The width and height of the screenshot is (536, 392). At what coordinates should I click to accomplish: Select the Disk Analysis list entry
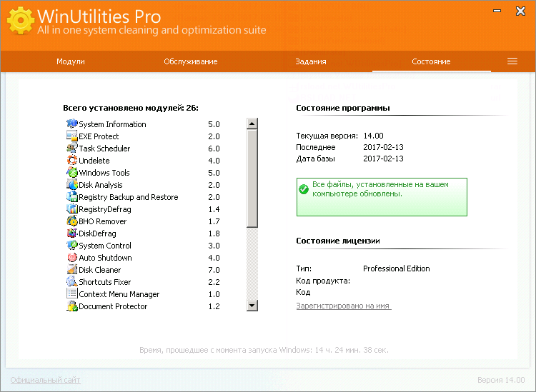pyautogui.click(x=101, y=185)
